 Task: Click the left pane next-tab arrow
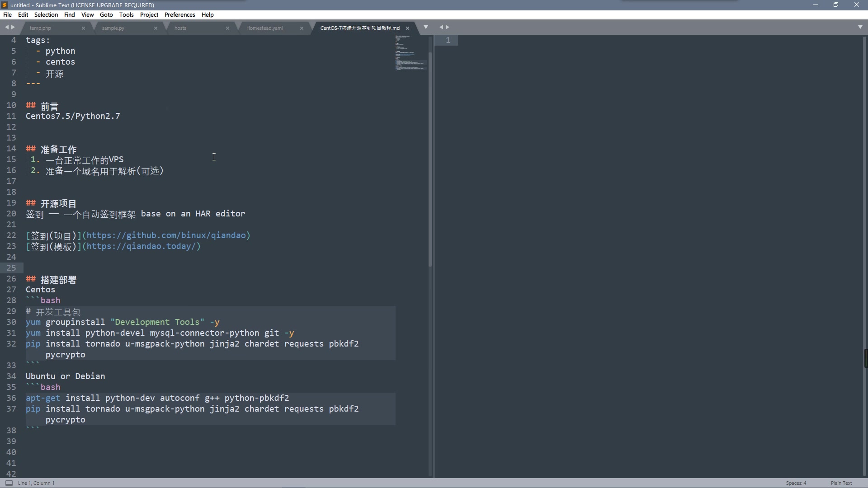coord(13,27)
